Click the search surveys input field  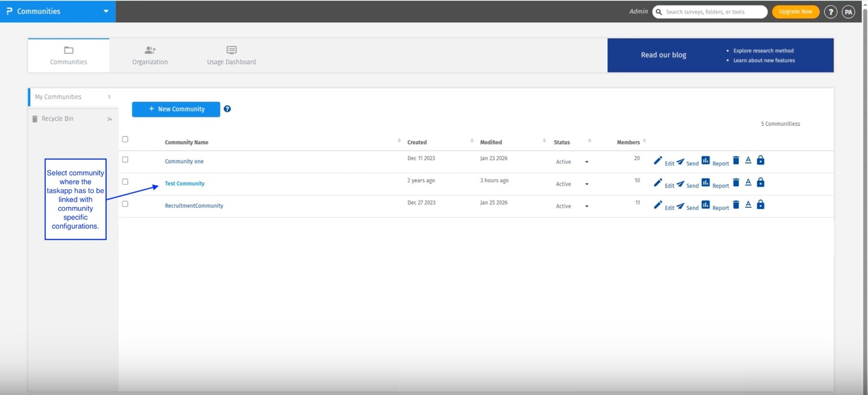pos(710,12)
